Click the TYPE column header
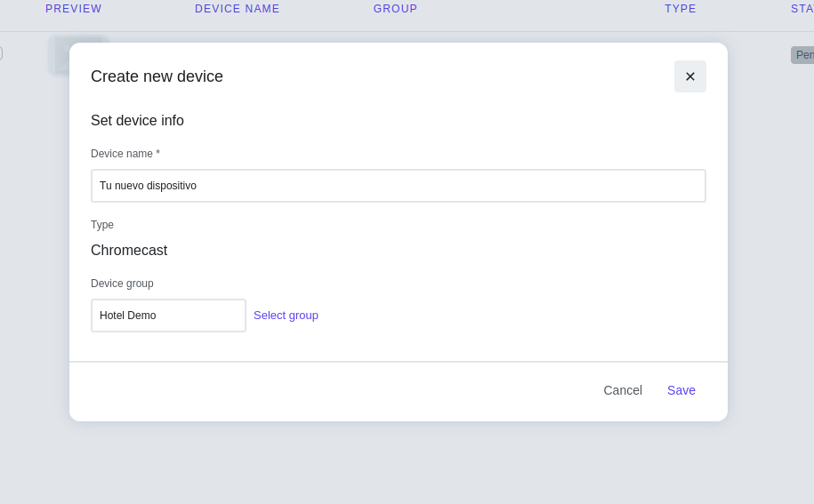The height and width of the screenshot is (504, 814). [681, 9]
